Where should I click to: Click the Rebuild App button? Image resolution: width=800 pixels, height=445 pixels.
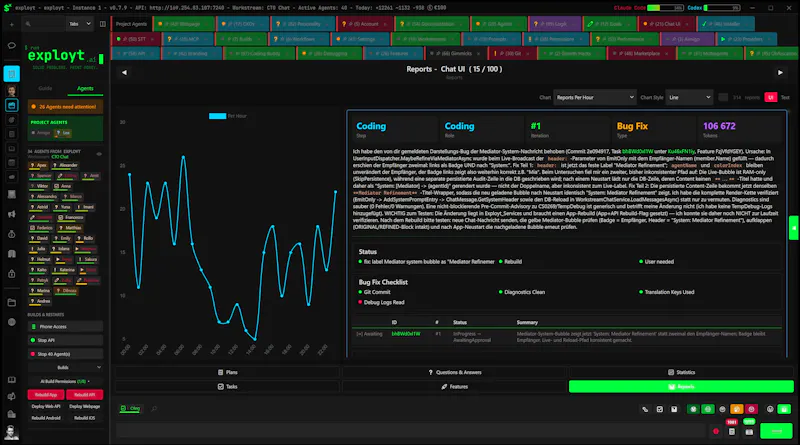(46, 394)
